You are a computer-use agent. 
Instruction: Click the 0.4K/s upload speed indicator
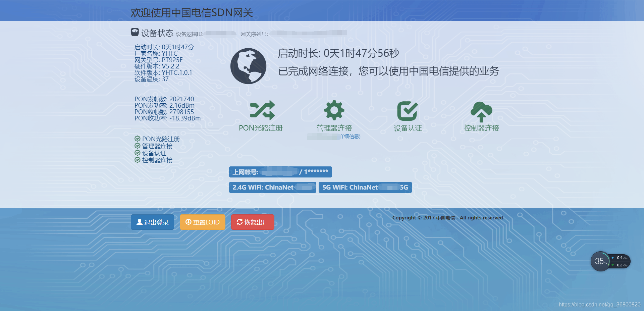point(620,258)
